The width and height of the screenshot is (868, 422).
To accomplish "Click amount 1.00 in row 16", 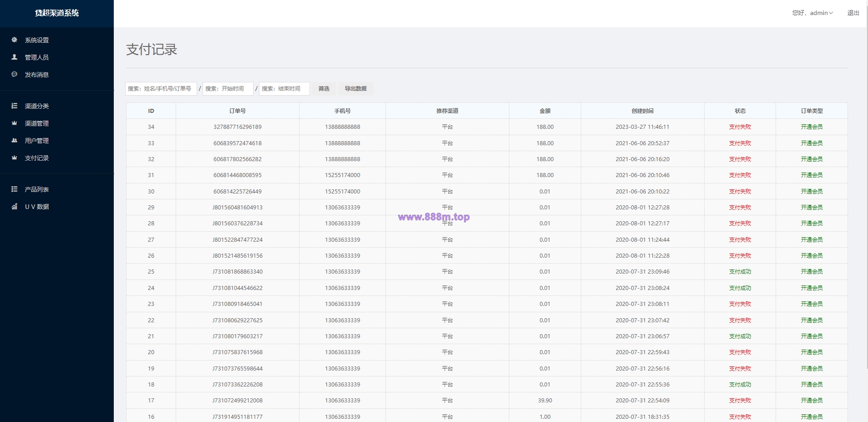I will click(545, 417).
